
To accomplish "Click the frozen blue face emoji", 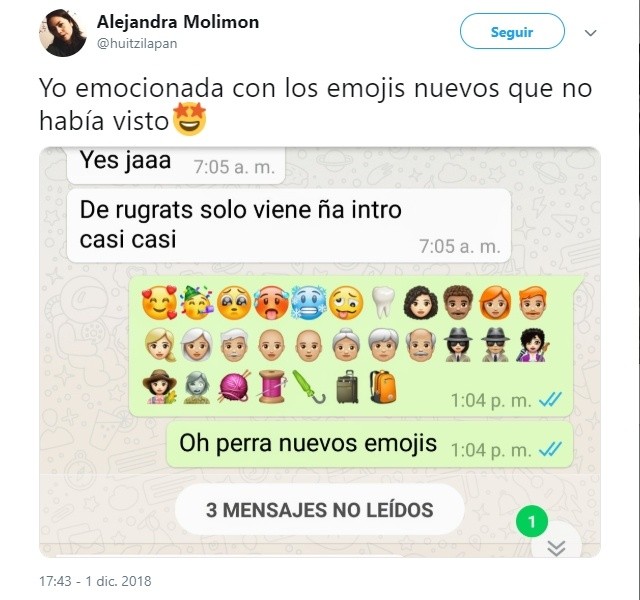I will point(309,304).
